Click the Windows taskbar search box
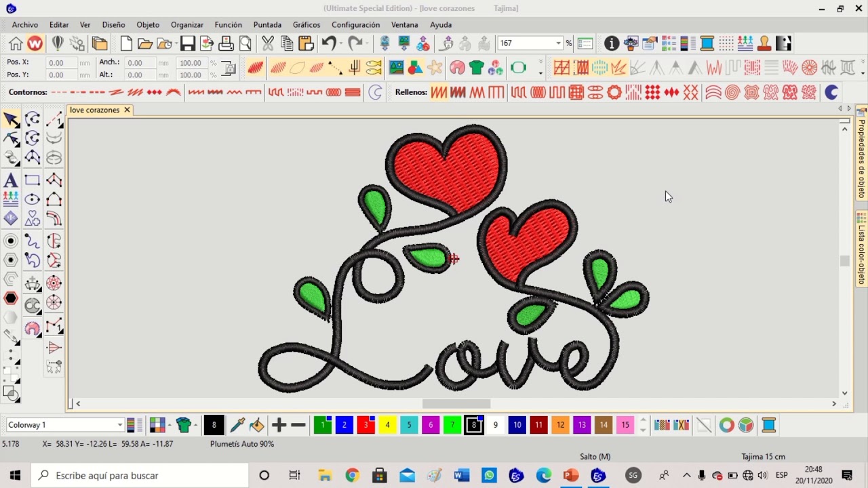 tap(140, 475)
